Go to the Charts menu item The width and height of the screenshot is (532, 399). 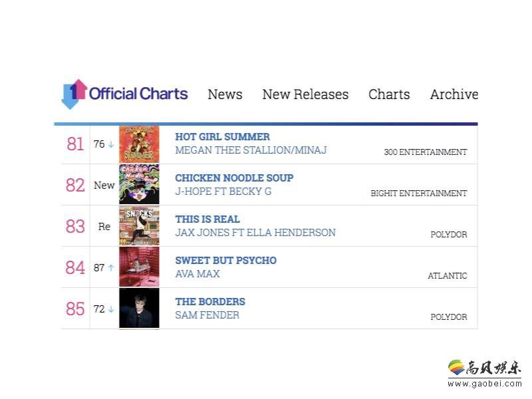(389, 94)
